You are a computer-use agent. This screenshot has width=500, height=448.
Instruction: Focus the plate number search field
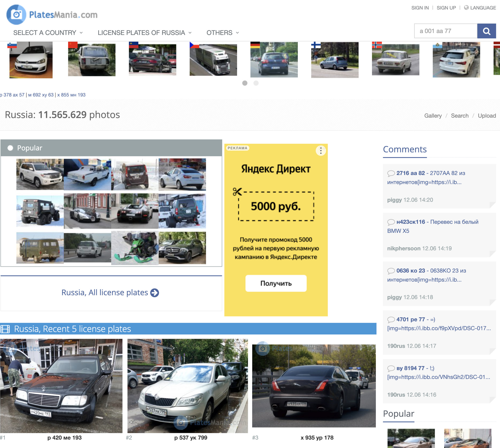coord(445,31)
